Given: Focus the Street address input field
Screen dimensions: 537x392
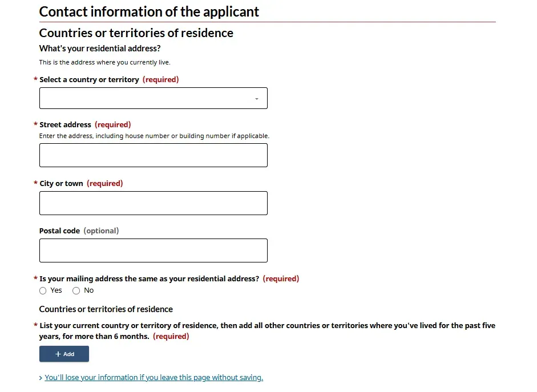Looking at the screenshot, I should [x=153, y=155].
